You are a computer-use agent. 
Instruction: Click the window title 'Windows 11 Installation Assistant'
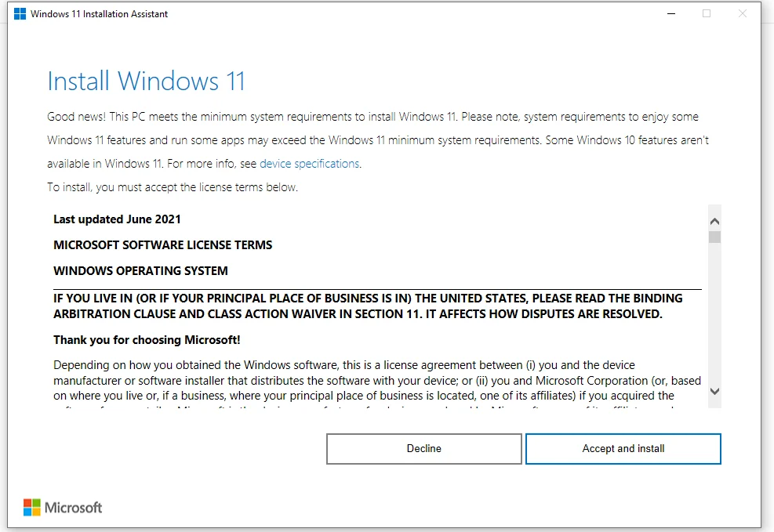100,14
